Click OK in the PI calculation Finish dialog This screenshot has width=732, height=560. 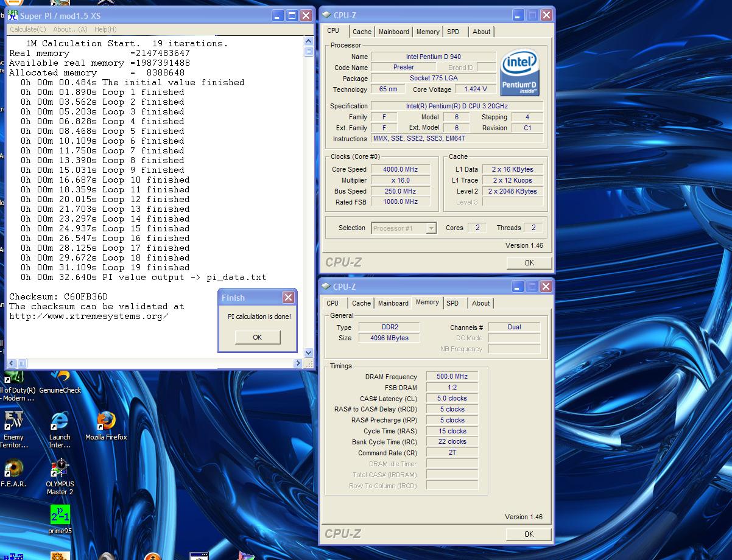[x=258, y=337]
